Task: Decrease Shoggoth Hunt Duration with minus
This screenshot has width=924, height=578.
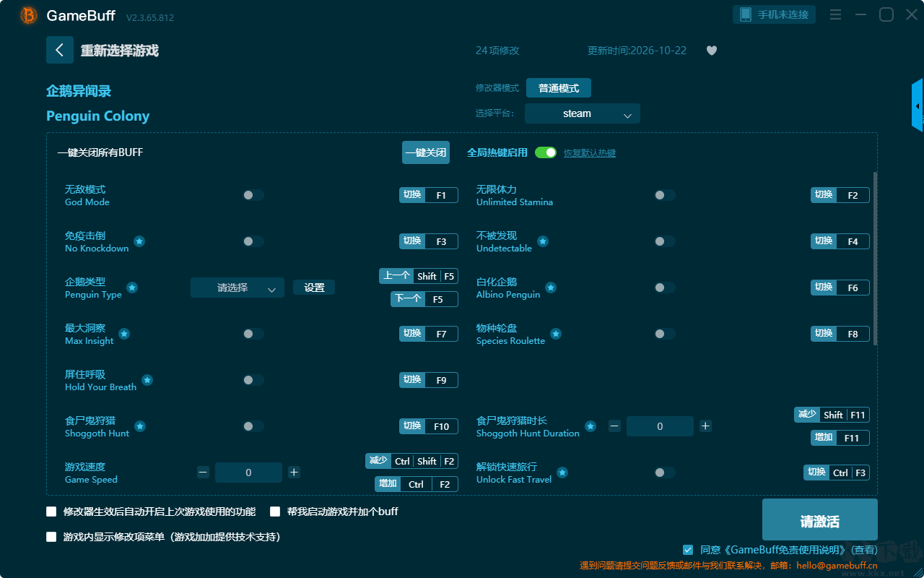Action: [614, 426]
